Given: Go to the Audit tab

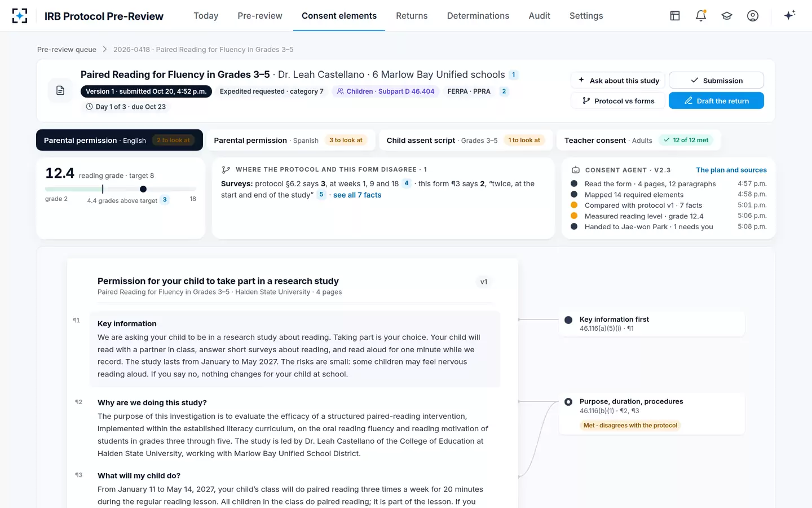Looking at the screenshot, I should [539, 16].
